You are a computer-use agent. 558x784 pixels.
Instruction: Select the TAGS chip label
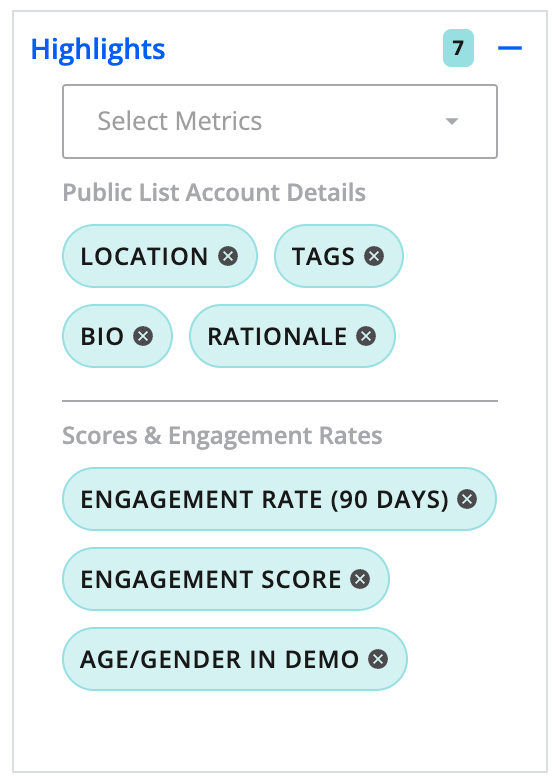point(323,256)
